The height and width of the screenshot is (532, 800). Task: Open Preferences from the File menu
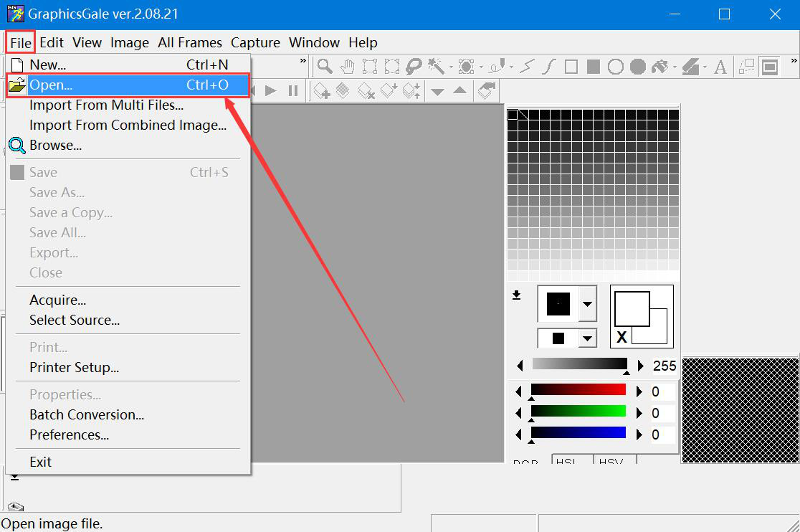tap(69, 434)
